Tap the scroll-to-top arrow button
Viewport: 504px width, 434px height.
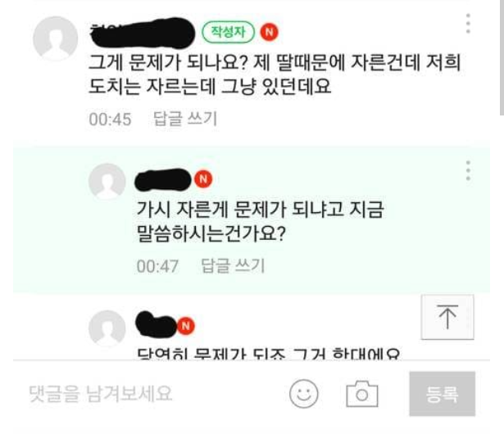click(x=447, y=317)
